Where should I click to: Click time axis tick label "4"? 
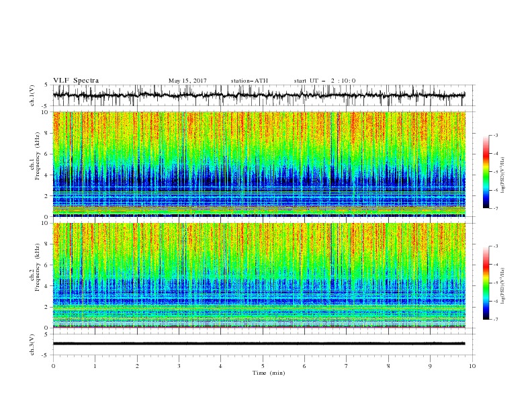click(x=220, y=366)
